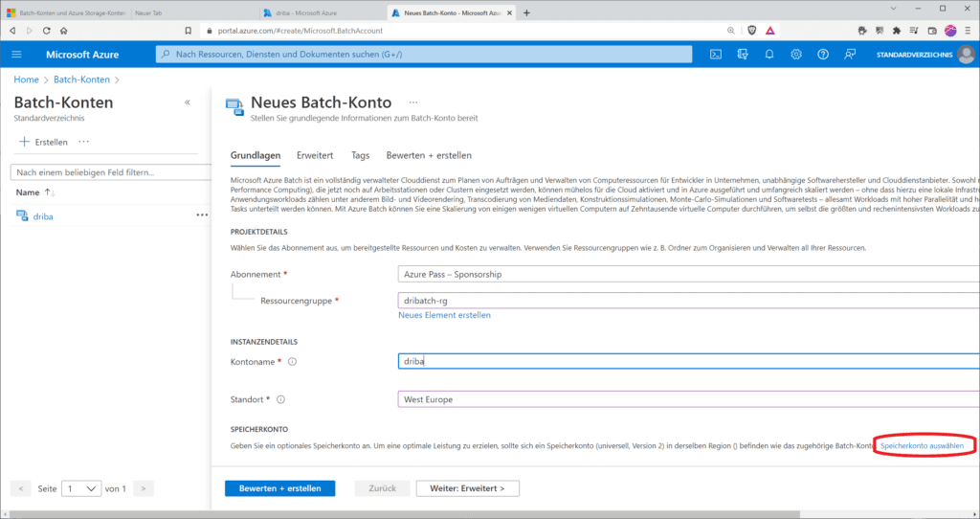Collapse the Batch-Konten side panel
The width and height of the screenshot is (980, 519).
pos(187,102)
